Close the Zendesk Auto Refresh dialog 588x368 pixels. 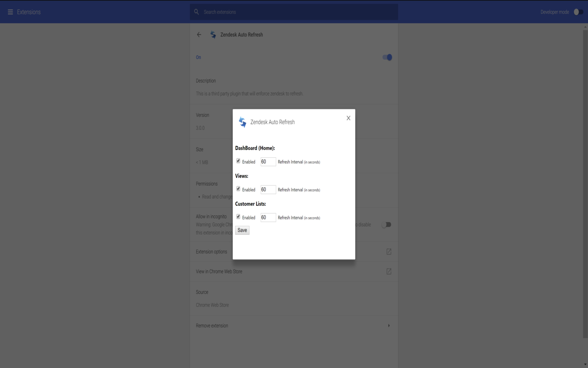coord(348,118)
